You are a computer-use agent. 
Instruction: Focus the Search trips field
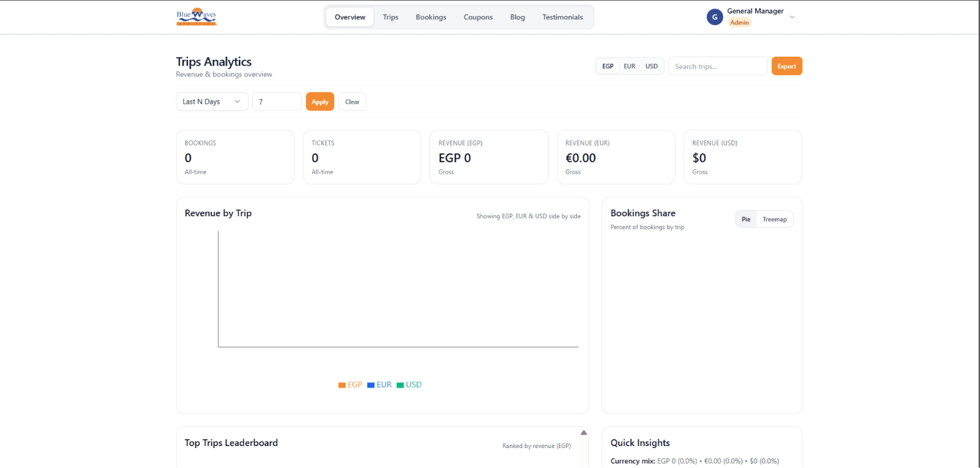(x=718, y=66)
